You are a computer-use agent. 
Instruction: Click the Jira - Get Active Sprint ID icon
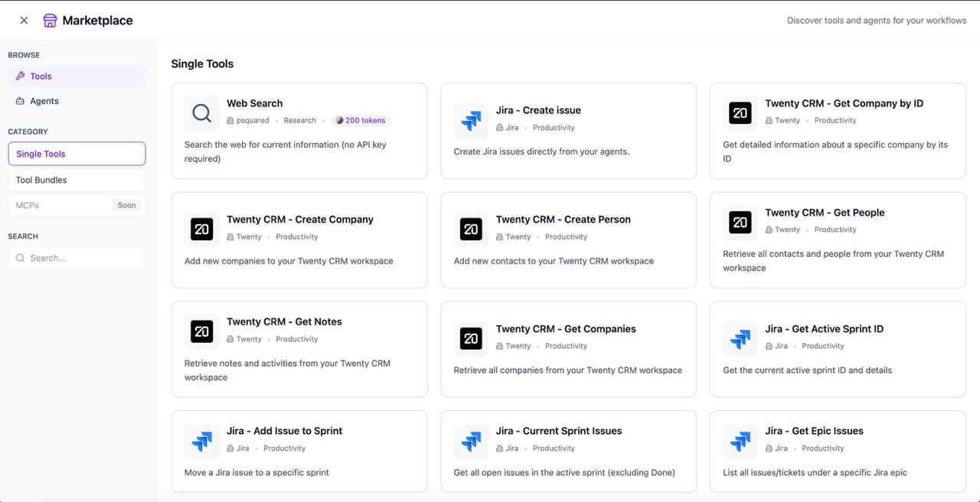(x=740, y=338)
